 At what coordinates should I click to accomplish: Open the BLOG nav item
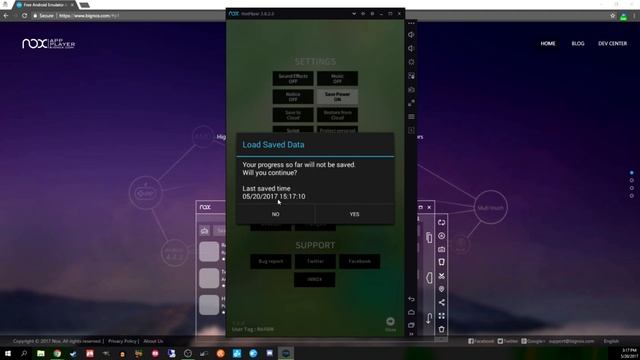pos(578,43)
